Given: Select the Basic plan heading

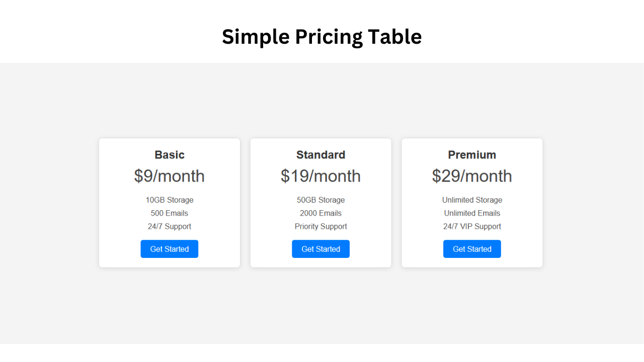Looking at the screenshot, I should click(170, 155).
